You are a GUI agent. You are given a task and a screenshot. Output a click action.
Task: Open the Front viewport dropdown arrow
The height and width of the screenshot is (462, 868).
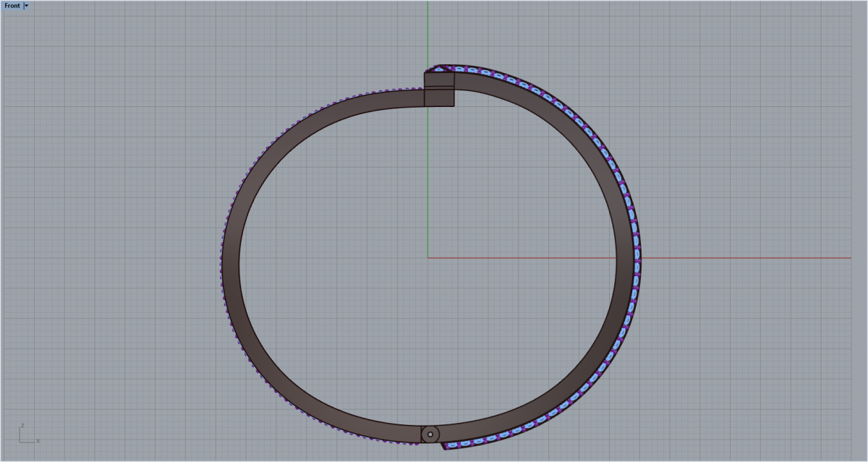point(27,6)
